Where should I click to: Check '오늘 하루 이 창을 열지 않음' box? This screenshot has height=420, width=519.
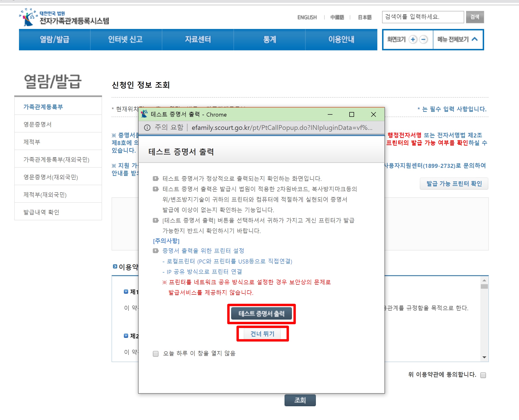[156, 354]
